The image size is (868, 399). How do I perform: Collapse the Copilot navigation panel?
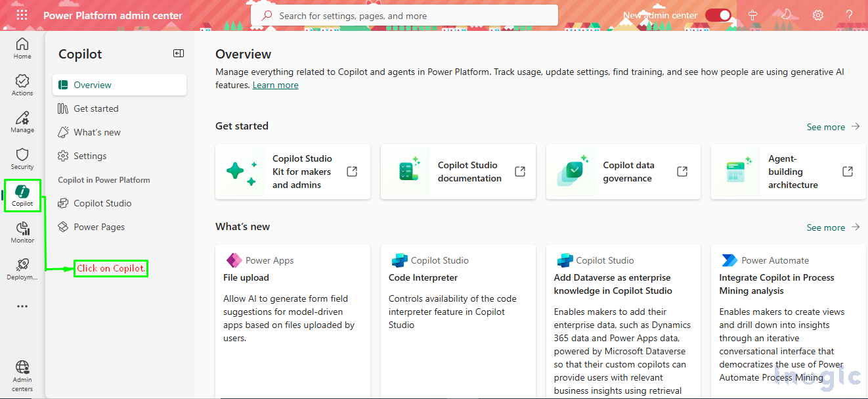(179, 54)
